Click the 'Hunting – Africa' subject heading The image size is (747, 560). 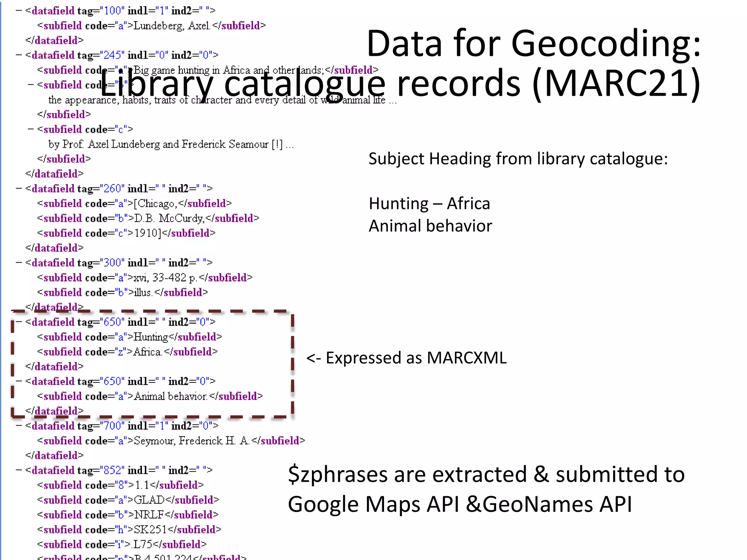coord(429,203)
